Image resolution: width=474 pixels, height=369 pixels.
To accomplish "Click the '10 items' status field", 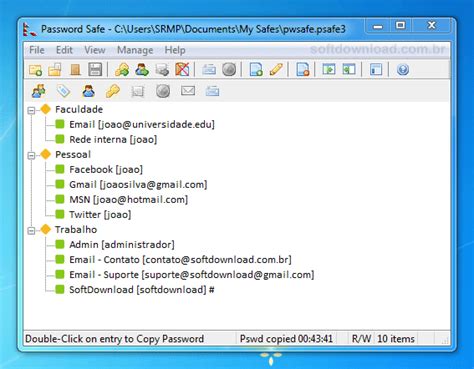I will point(396,339).
